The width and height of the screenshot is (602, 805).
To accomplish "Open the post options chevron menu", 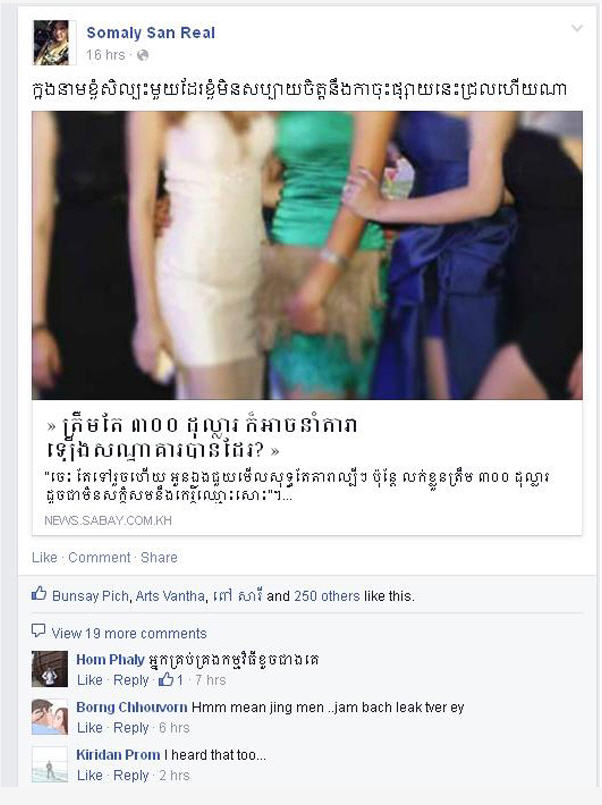I will (x=577, y=28).
